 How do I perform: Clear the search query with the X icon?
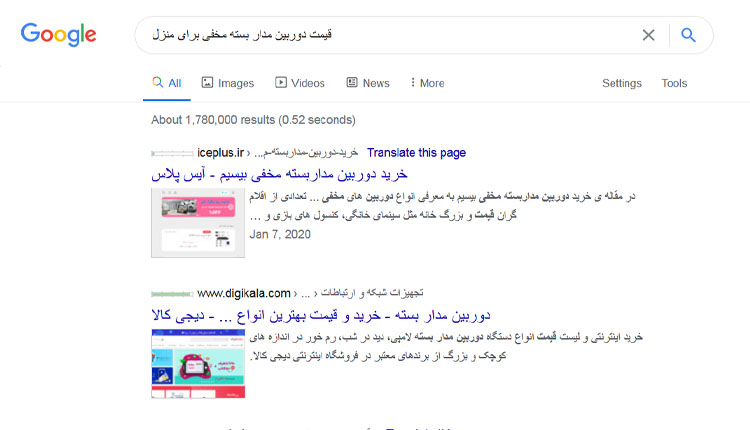click(648, 35)
